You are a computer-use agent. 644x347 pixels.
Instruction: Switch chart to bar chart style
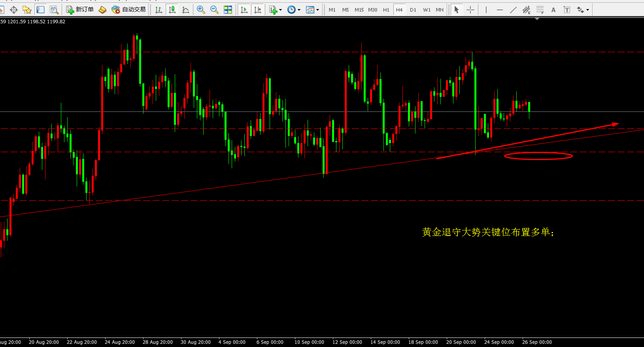(159, 9)
